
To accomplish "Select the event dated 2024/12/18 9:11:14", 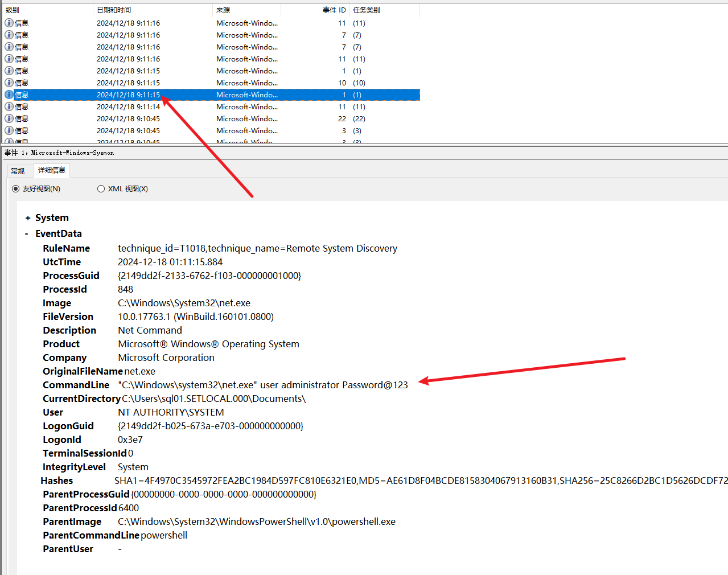I will (212, 106).
